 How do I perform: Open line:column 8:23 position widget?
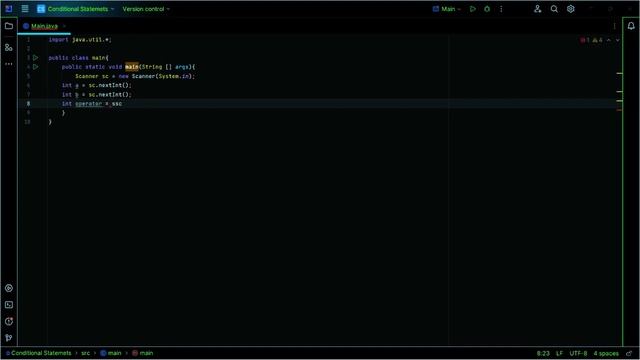[x=543, y=353]
